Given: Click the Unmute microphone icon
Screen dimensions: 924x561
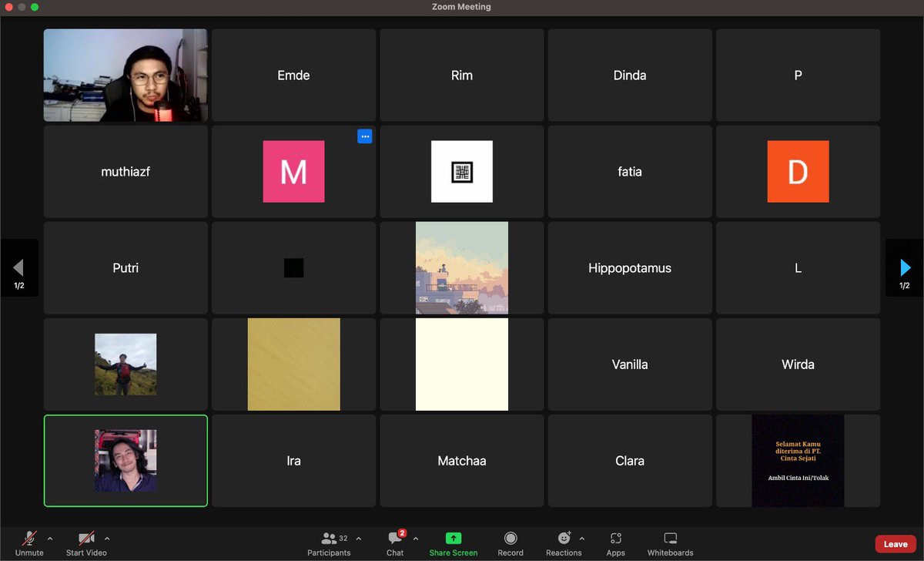Looking at the screenshot, I should pos(29,539).
